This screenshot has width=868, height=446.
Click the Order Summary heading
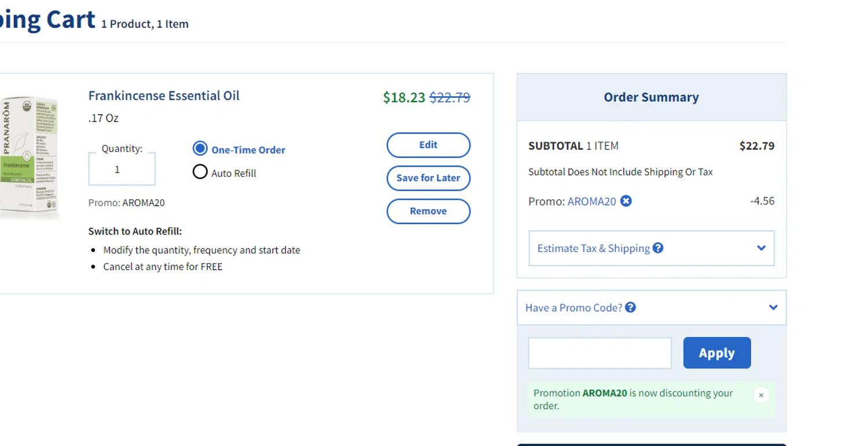point(651,97)
